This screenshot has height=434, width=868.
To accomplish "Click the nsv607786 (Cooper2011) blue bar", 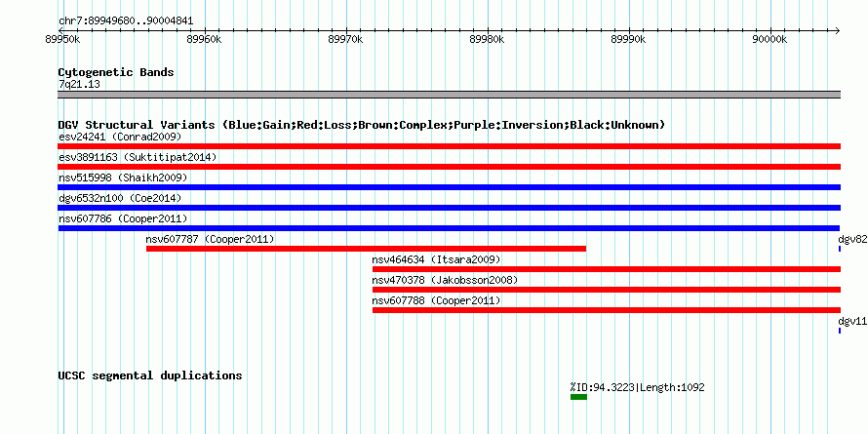I will pos(449,228).
